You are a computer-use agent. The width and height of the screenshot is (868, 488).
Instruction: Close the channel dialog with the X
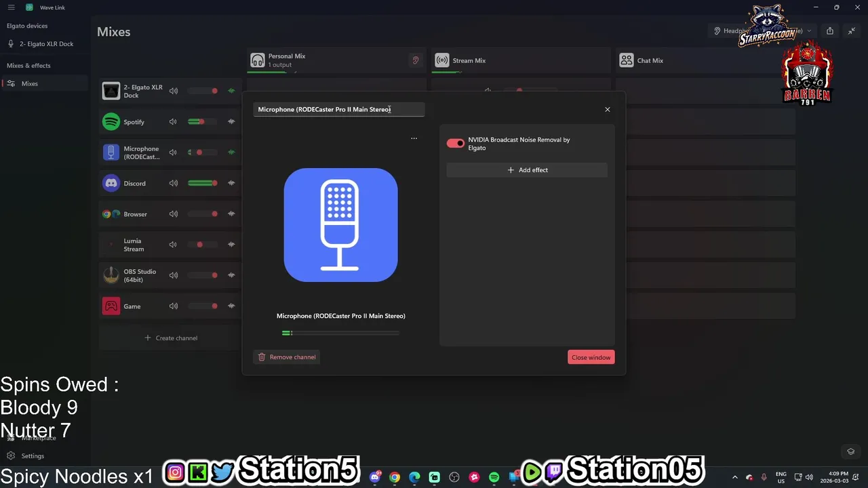608,109
